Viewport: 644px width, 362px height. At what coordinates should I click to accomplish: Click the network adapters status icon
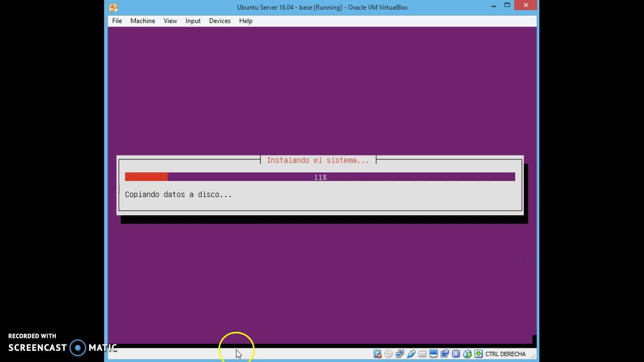pyautogui.click(x=399, y=354)
